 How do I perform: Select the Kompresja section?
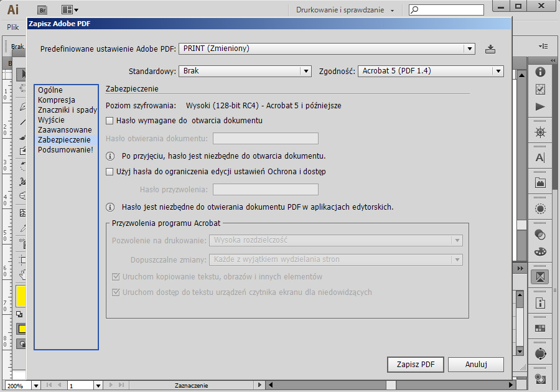57,100
